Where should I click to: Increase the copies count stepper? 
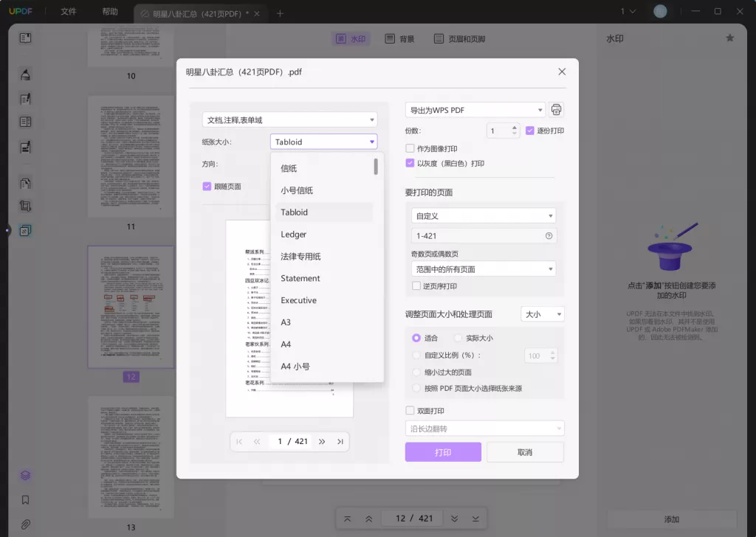pos(515,128)
